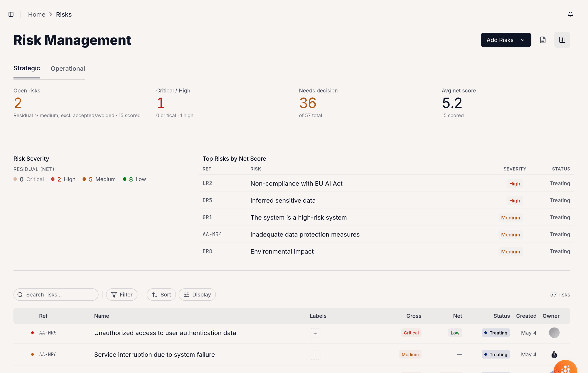Open the Sort options
The height and width of the screenshot is (373, 588).
[x=161, y=295]
